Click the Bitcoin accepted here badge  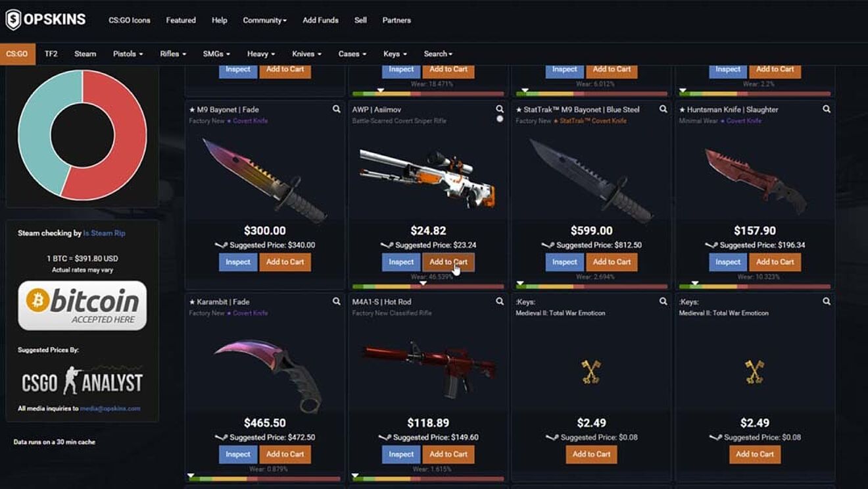point(82,305)
